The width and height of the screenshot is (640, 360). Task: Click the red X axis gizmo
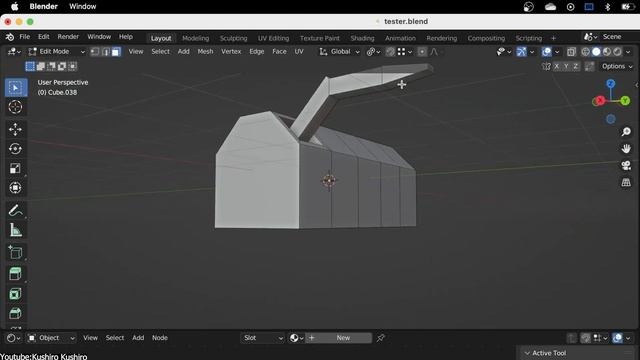600,100
